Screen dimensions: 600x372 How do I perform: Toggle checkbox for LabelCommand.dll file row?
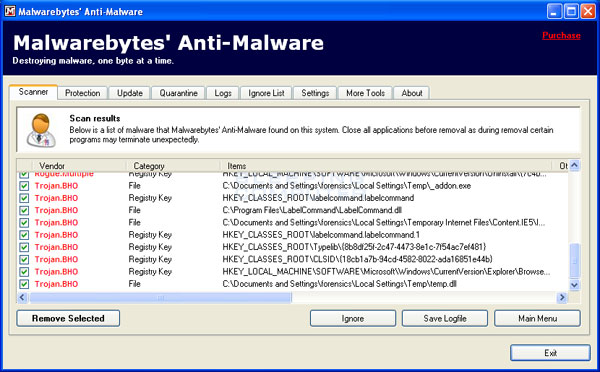[x=24, y=210]
